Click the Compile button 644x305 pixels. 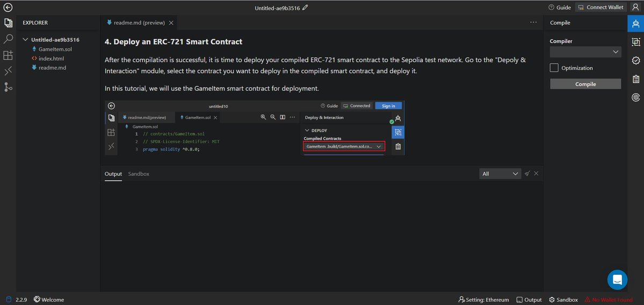click(585, 84)
